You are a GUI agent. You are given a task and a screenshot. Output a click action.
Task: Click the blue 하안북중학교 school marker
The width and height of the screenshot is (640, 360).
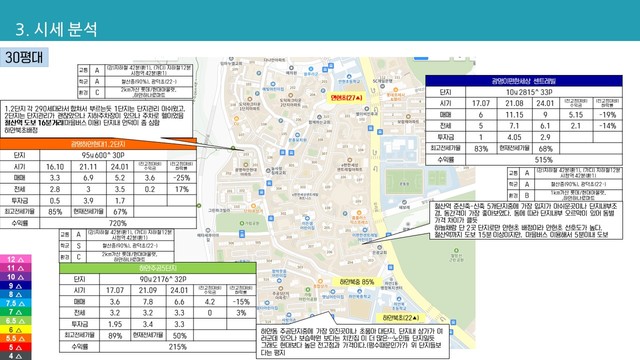(x=359, y=292)
